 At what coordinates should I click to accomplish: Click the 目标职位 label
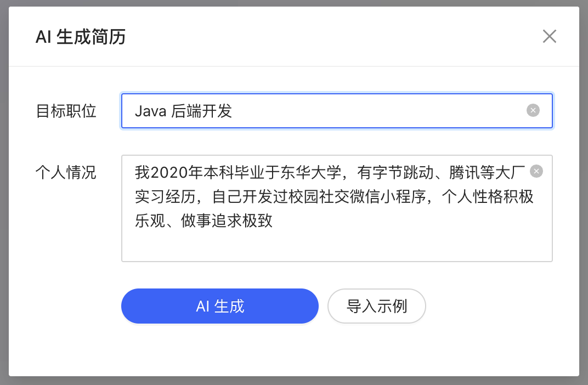pos(66,111)
